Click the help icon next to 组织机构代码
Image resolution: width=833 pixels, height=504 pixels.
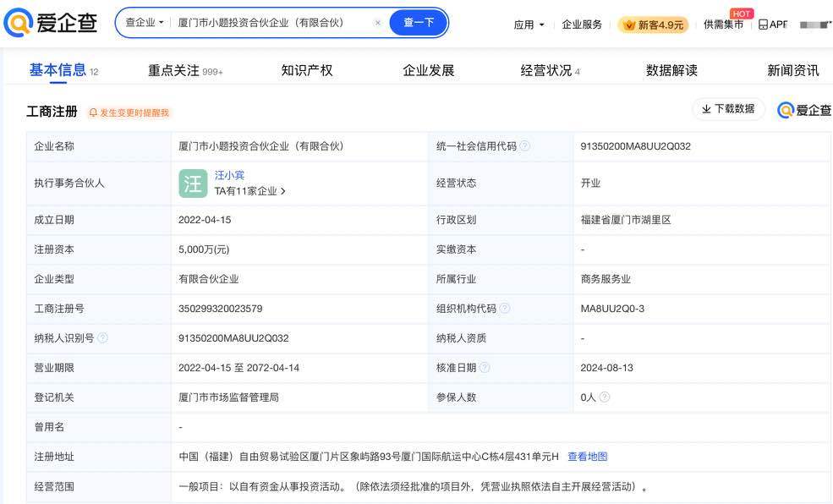pyautogui.click(x=505, y=308)
